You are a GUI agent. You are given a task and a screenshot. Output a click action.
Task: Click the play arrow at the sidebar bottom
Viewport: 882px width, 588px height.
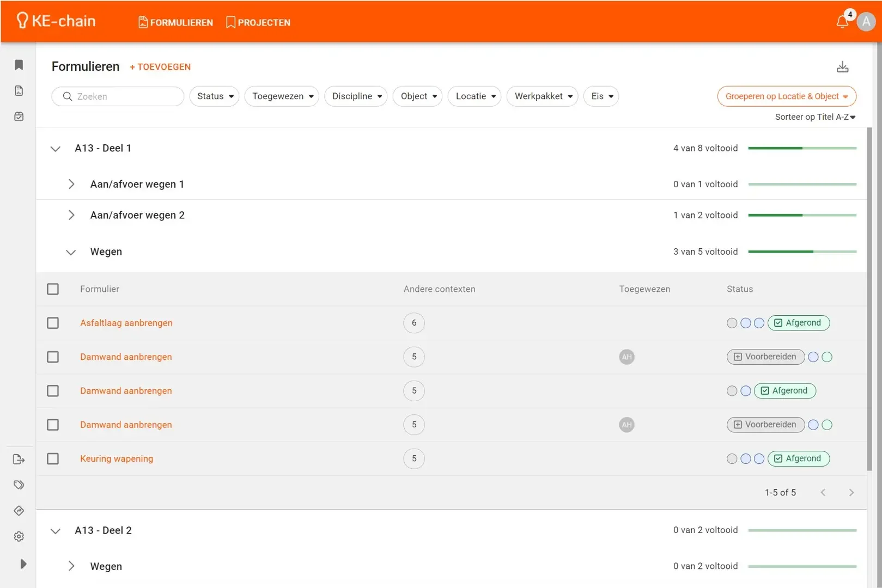click(x=23, y=564)
